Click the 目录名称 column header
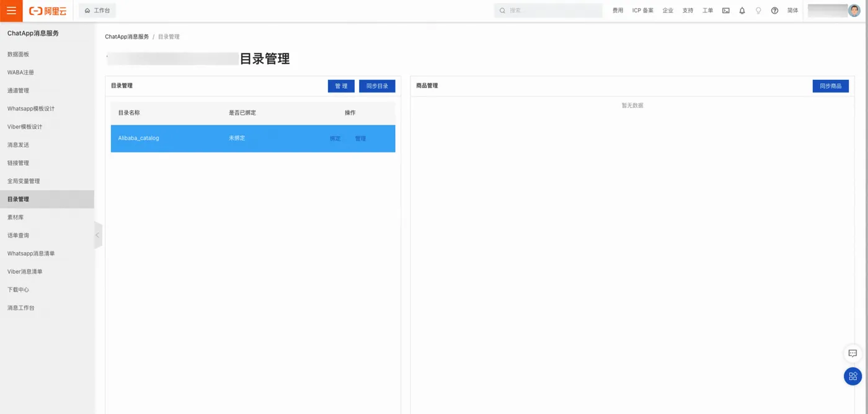This screenshot has width=868, height=414. click(x=129, y=113)
